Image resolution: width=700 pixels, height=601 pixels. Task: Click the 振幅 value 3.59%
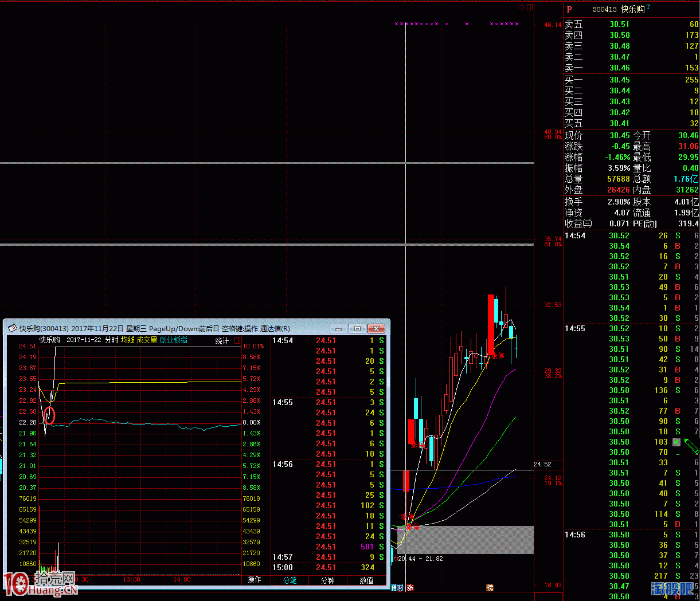619,168
